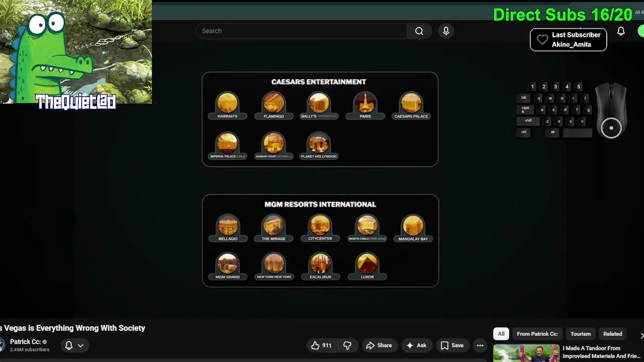Screen dimensions: 644x362
Task: Click the Bally's casino icon
Action: click(x=319, y=106)
